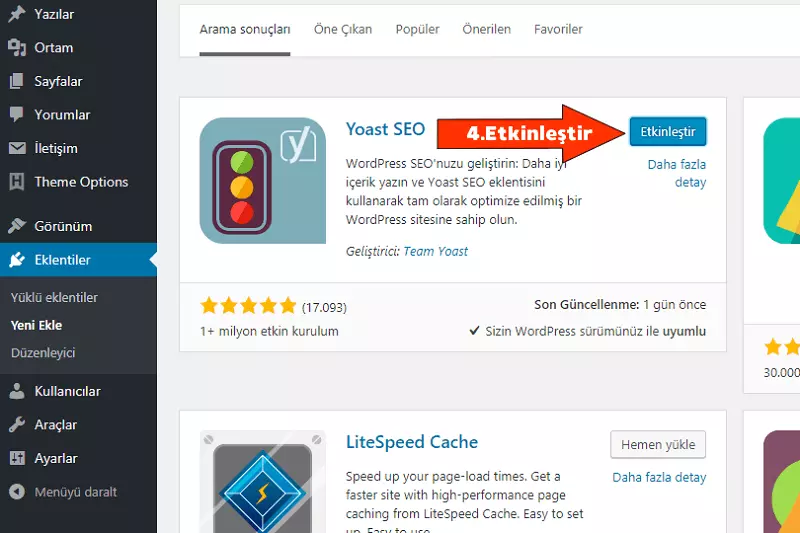This screenshot has width=800, height=533.
Task: Select Yeni Ekle submenu item
Action: click(x=36, y=325)
